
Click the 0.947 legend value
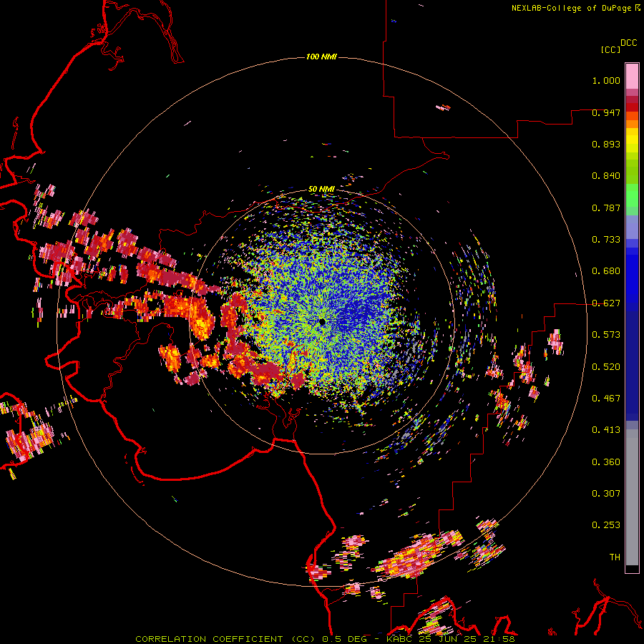(x=606, y=112)
